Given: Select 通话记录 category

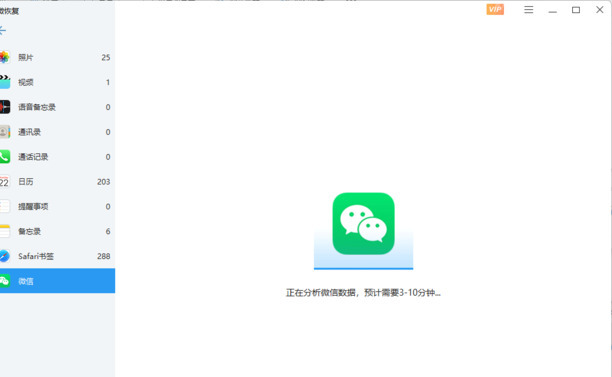Looking at the screenshot, I should click(x=57, y=157).
